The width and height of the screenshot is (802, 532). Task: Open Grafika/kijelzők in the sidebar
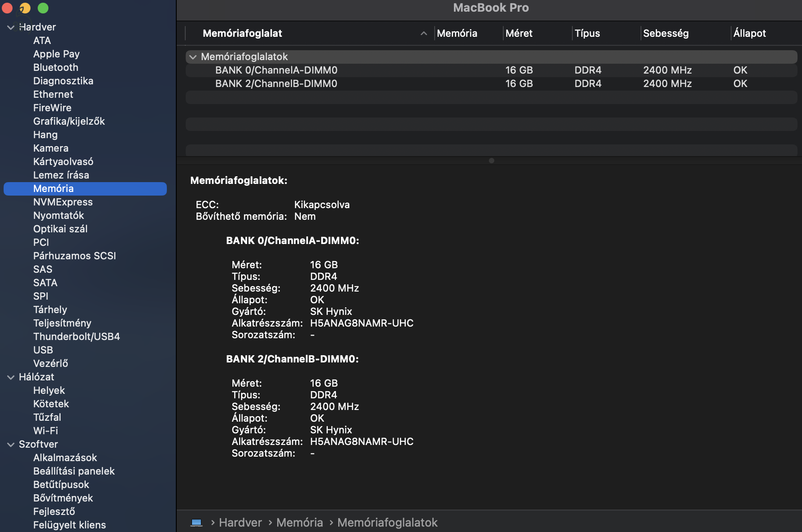(69, 122)
